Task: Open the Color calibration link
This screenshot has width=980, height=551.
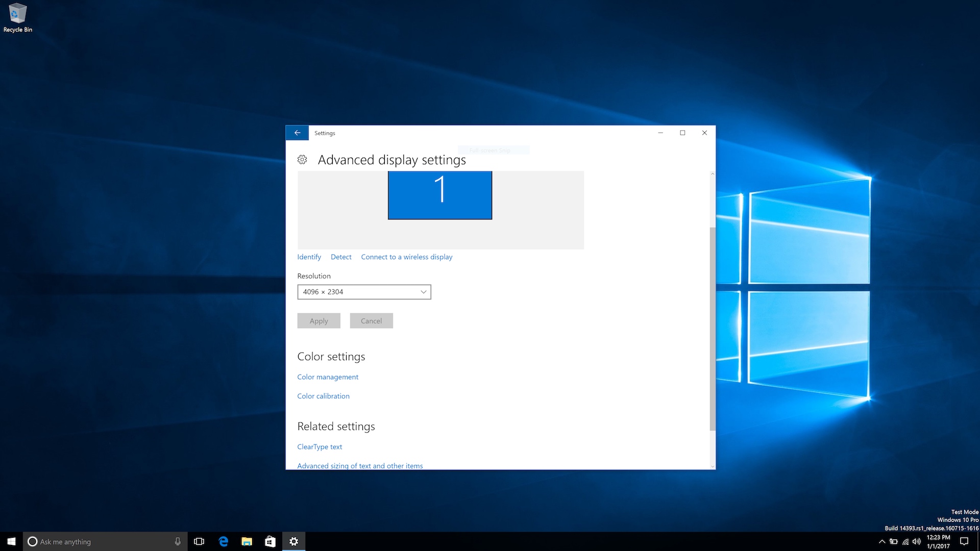Action: (x=323, y=396)
